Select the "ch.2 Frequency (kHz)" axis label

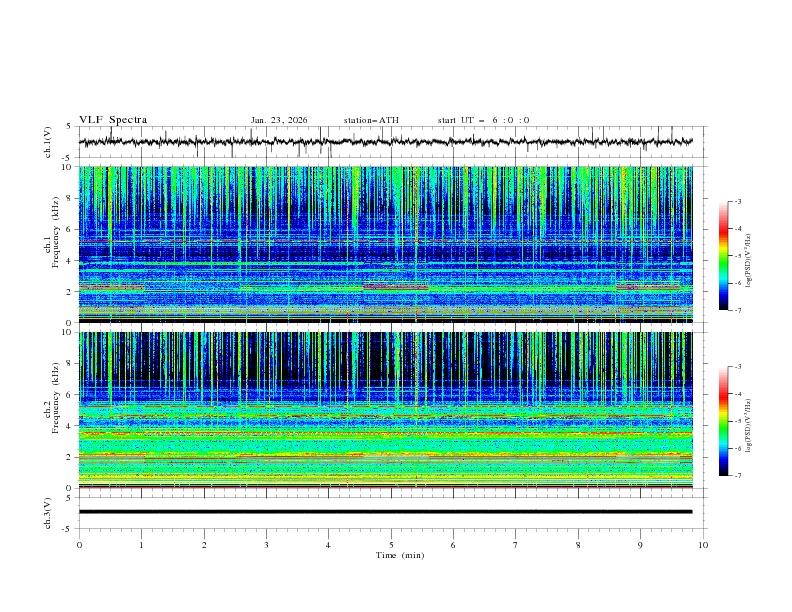(x=52, y=398)
